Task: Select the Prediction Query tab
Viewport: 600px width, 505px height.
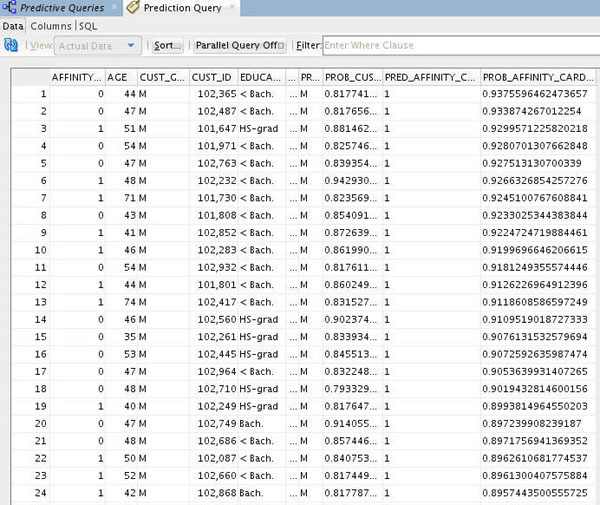Action: tap(183, 8)
